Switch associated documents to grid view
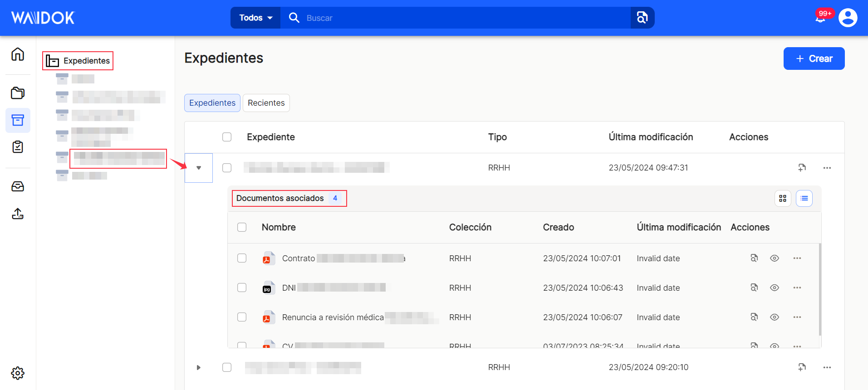The width and height of the screenshot is (868, 390). pyautogui.click(x=783, y=198)
